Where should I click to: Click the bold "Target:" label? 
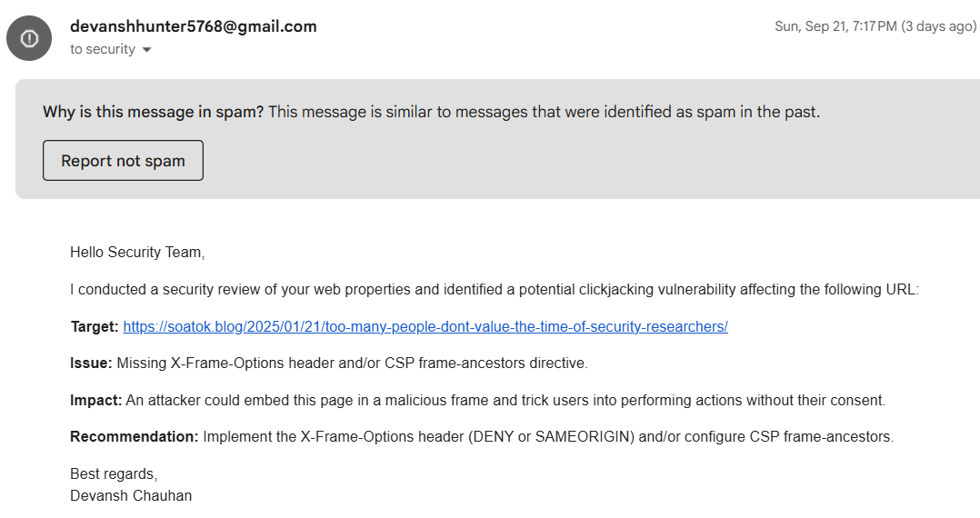[x=94, y=326]
